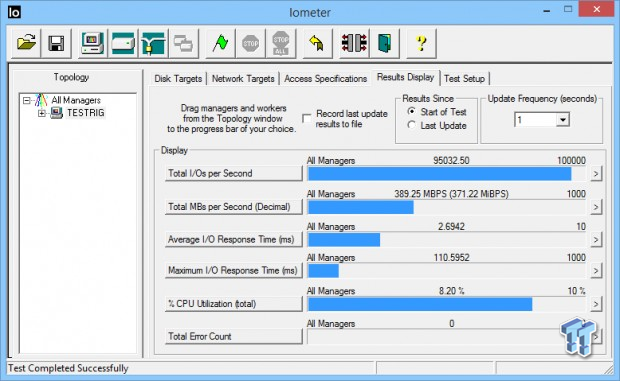Image resolution: width=620 pixels, height=381 pixels.
Task: Click the 389.25 MBPS throughput value
Action: [451, 194]
